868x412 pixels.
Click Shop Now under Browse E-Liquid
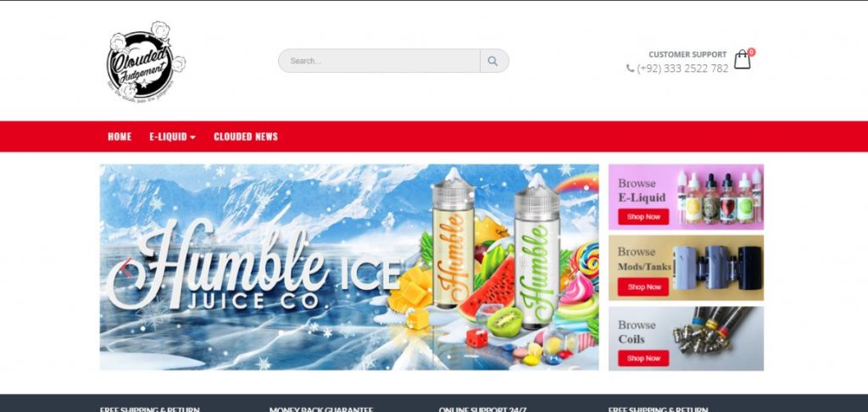point(644,216)
